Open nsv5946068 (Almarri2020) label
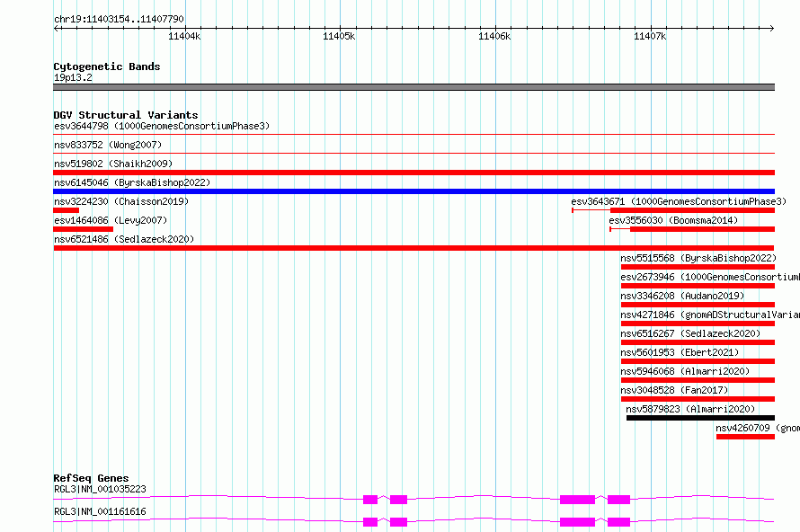 685,371
